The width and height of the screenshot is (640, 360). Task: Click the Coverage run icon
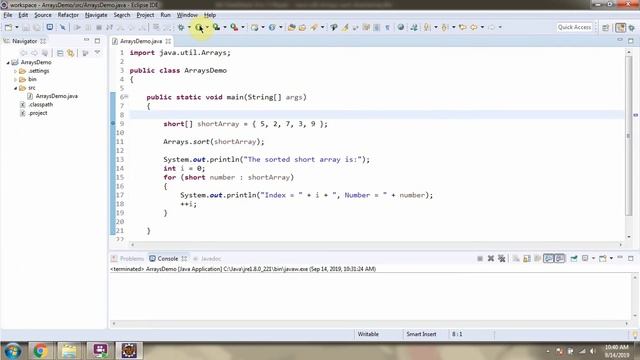[x=216, y=27]
